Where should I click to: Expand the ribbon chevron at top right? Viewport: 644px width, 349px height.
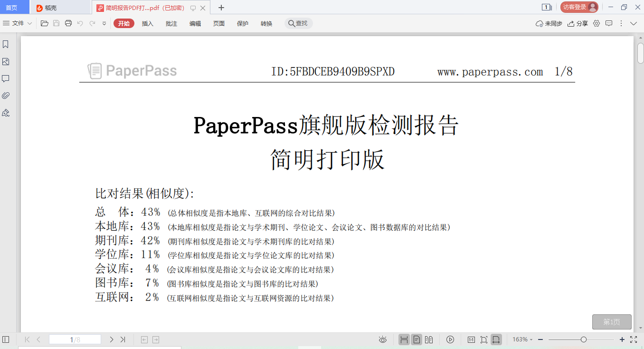click(634, 23)
